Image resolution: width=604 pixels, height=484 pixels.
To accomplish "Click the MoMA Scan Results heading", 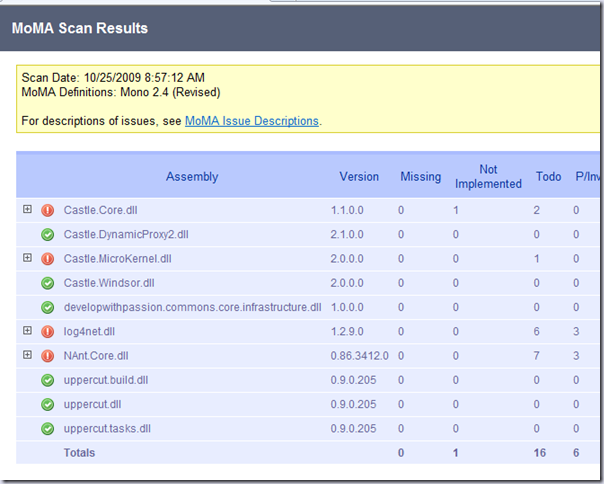I will click(x=80, y=28).
